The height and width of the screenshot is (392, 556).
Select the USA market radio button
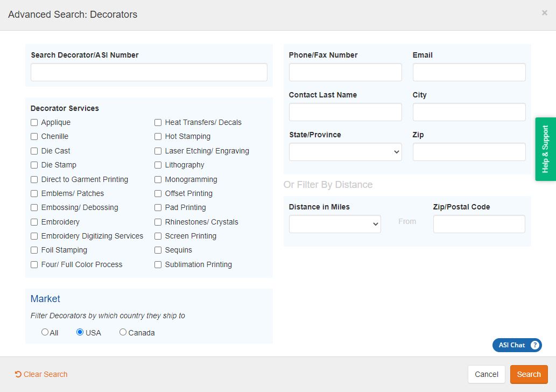pos(80,332)
